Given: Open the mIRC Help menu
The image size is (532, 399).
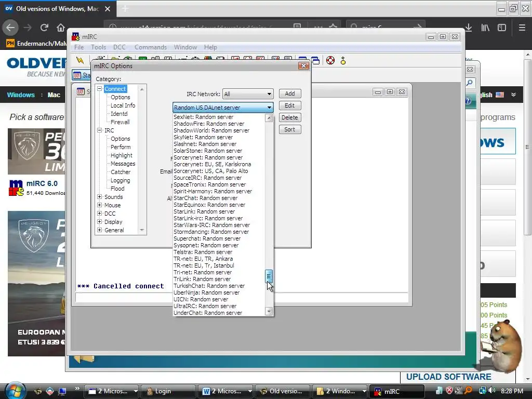Looking at the screenshot, I should point(210,47).
